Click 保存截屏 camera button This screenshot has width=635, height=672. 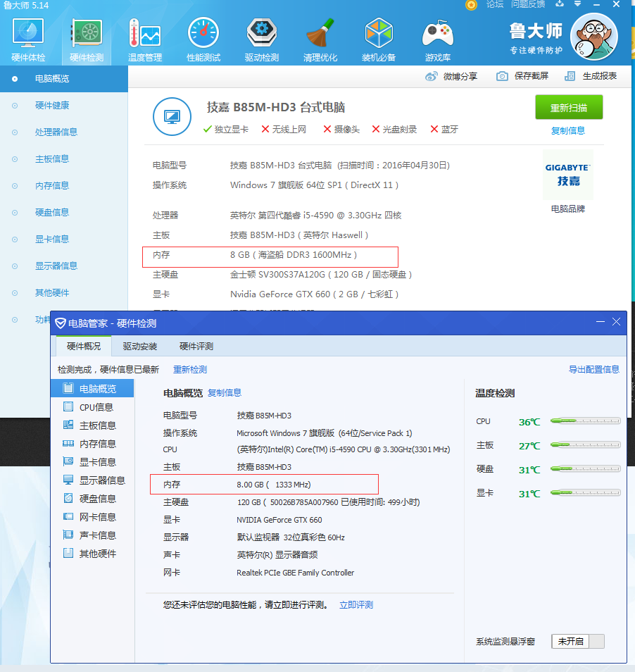522,76
